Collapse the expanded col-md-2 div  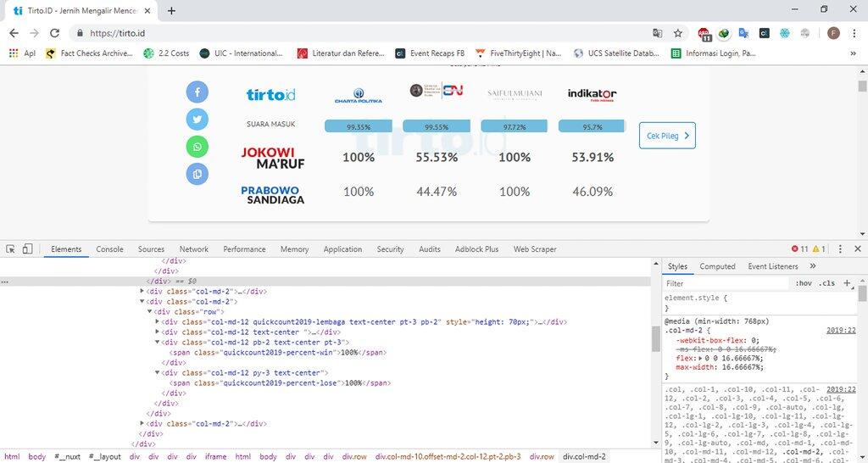(142, 301)
